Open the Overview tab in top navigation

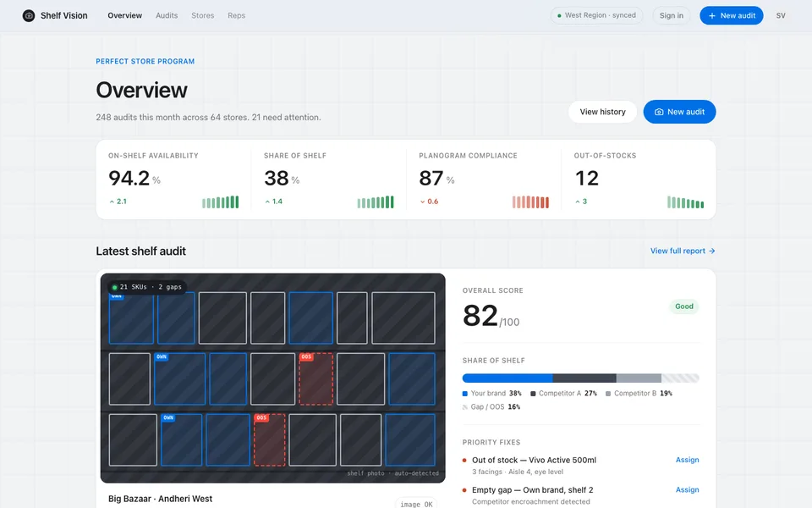pyautogui.click(x=125, y=15)
